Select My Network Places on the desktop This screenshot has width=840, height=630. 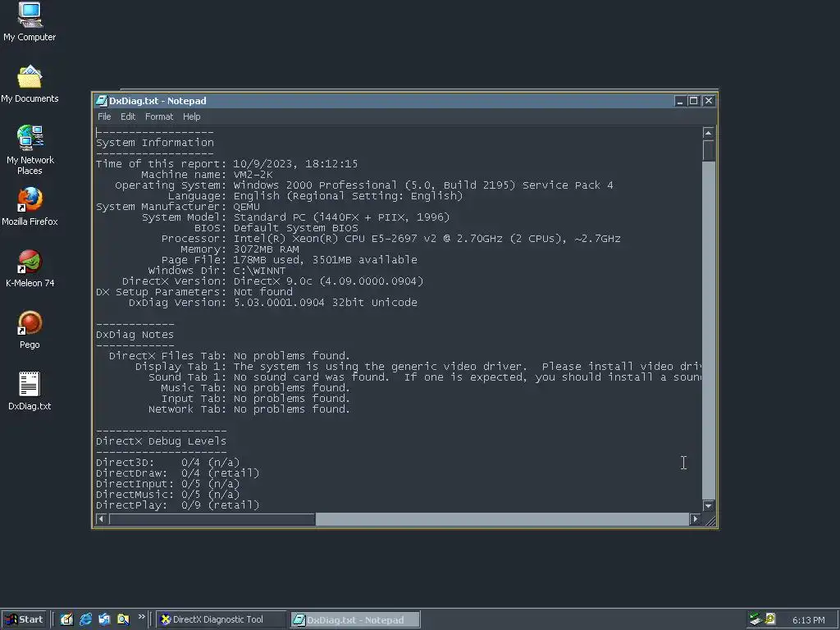click(x=30, y=150)
